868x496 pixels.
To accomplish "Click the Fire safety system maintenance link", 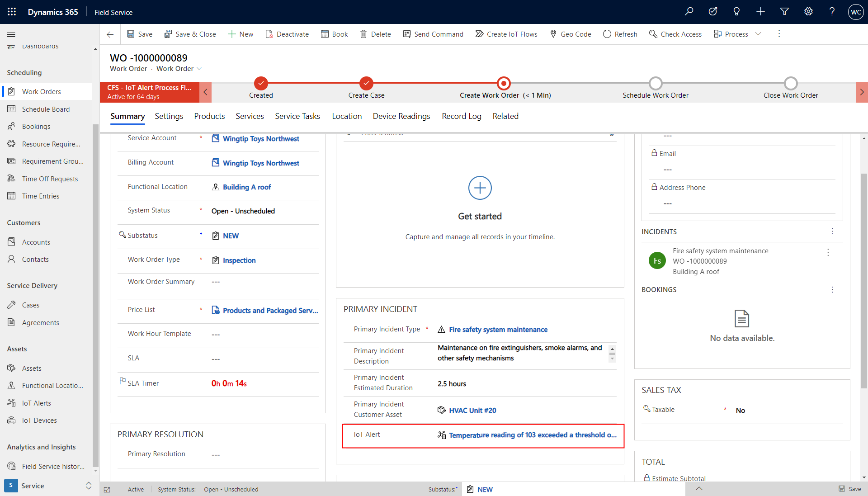I will (498, 329).
